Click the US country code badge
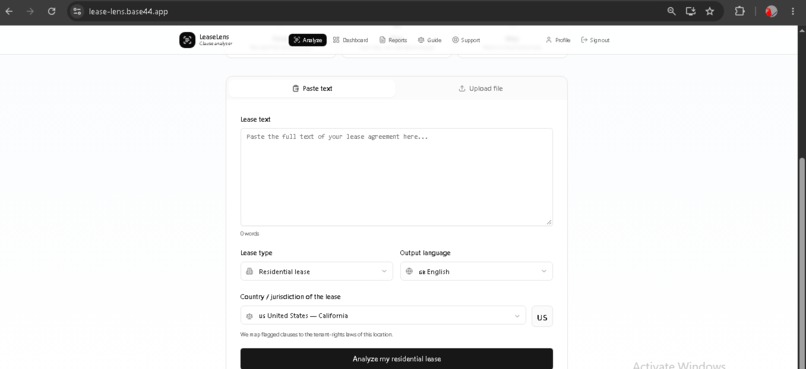Viewport: 806px width, 369px height. pos(542,317)
